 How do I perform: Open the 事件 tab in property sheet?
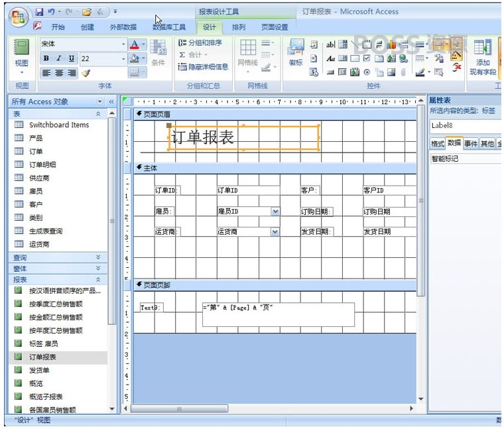[x=471, y=144]
